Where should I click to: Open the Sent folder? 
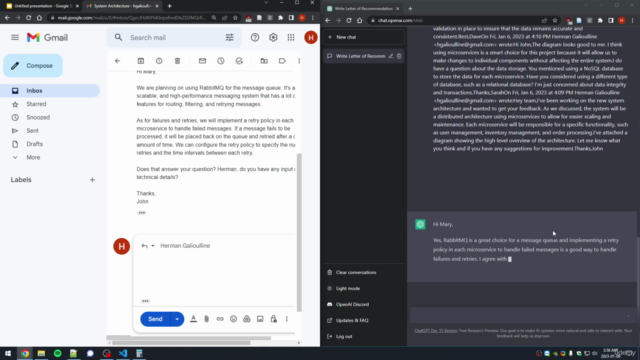[x=32, y=131]
